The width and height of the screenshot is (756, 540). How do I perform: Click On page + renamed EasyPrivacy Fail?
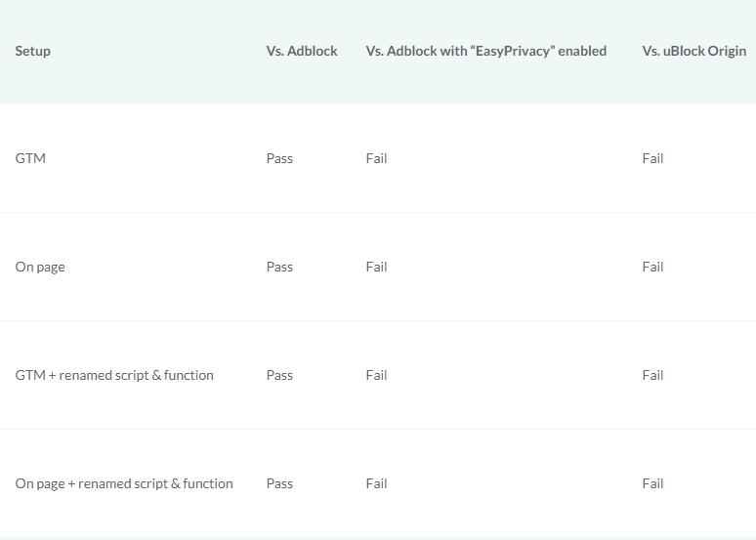click(377, 483)
